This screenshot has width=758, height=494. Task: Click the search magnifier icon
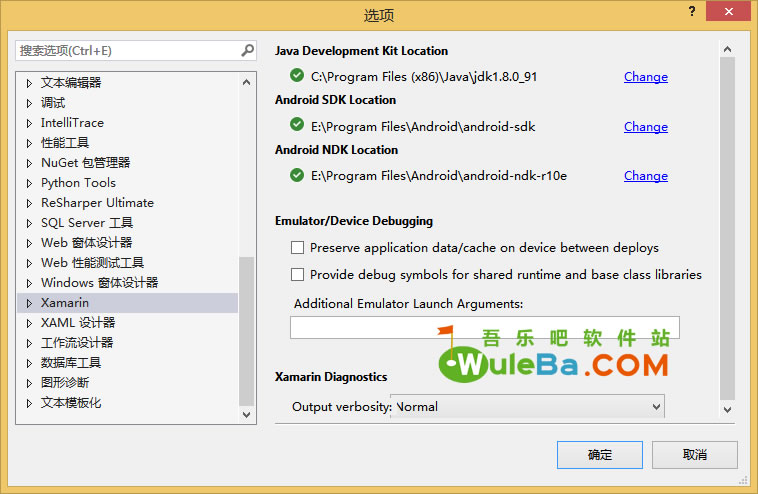[248, 50]
